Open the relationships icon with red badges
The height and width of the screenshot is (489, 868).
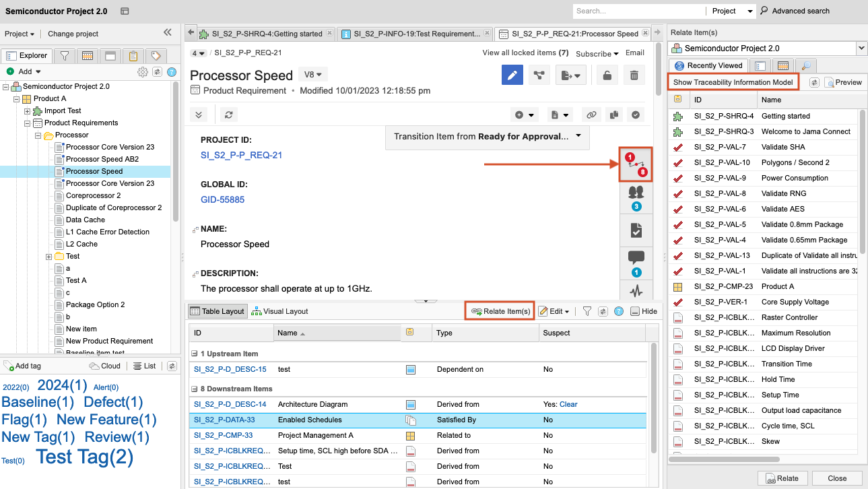[636, 165]
